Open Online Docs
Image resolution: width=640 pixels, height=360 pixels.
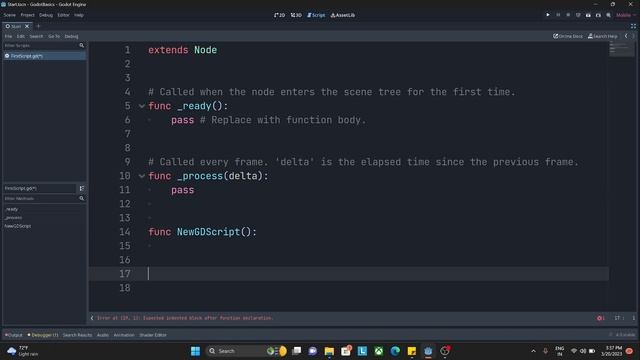coord(568,36)
